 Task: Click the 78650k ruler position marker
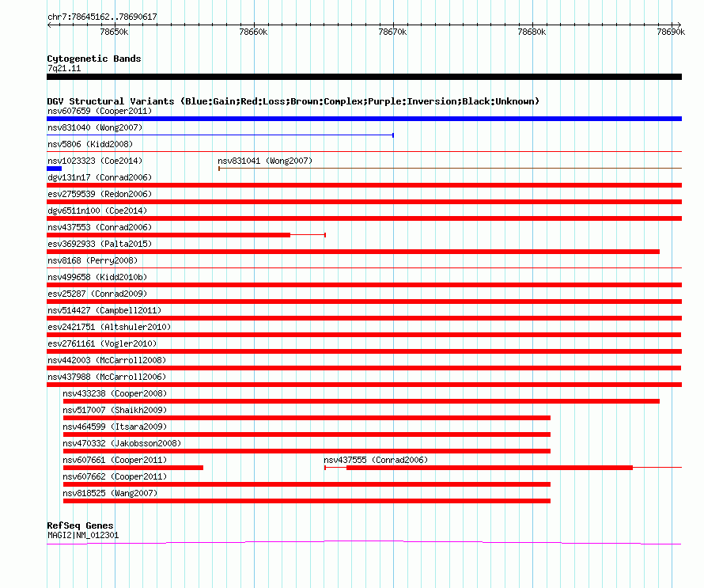pos(114,32)
